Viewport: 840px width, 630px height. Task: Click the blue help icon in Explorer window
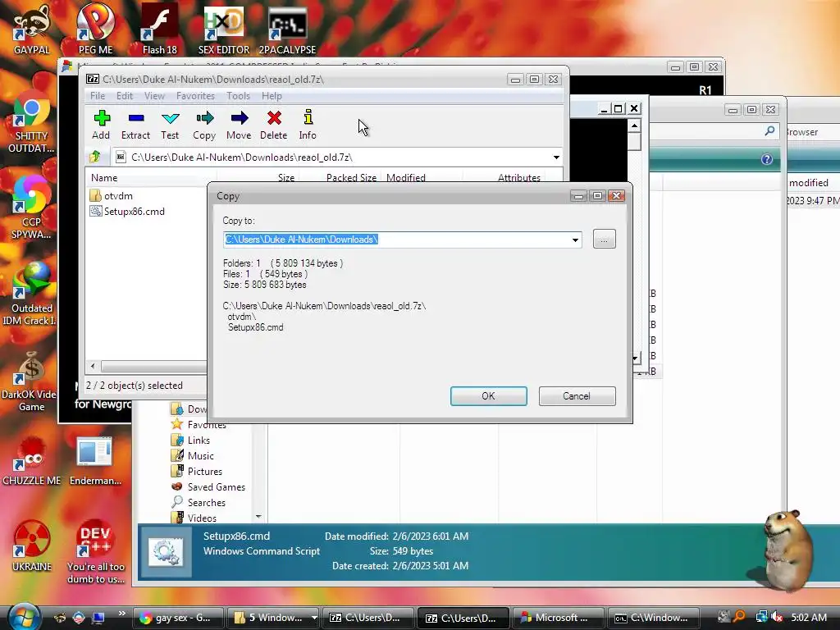[767, 159]
